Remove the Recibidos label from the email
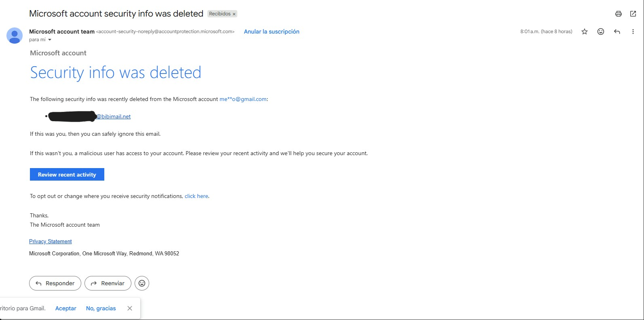This screenshot has width=644, height=320. [234, 14]
